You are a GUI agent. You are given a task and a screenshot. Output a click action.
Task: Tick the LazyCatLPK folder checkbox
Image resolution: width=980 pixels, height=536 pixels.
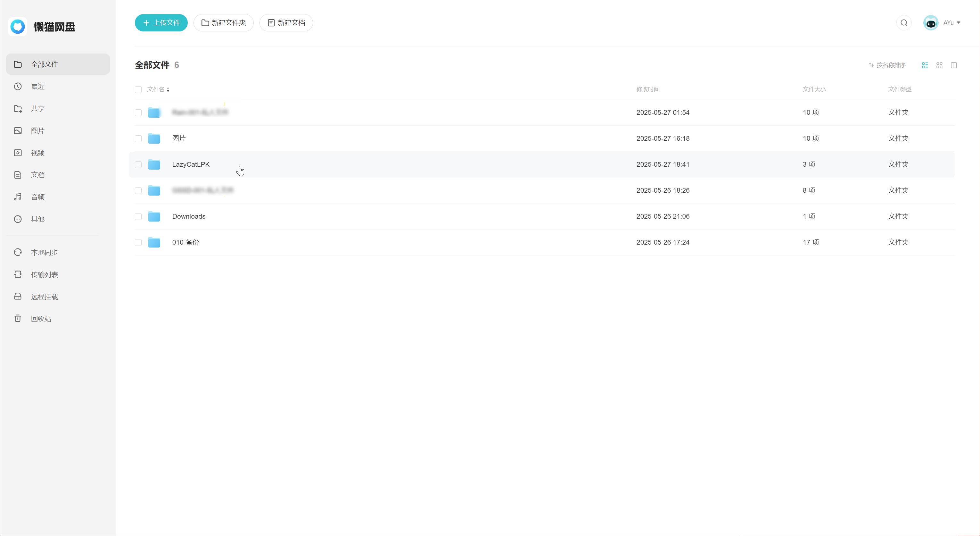click(138, 164)
